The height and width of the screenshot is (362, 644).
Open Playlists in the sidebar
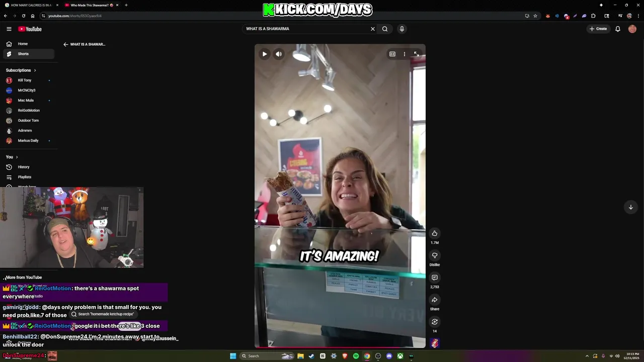29,177
